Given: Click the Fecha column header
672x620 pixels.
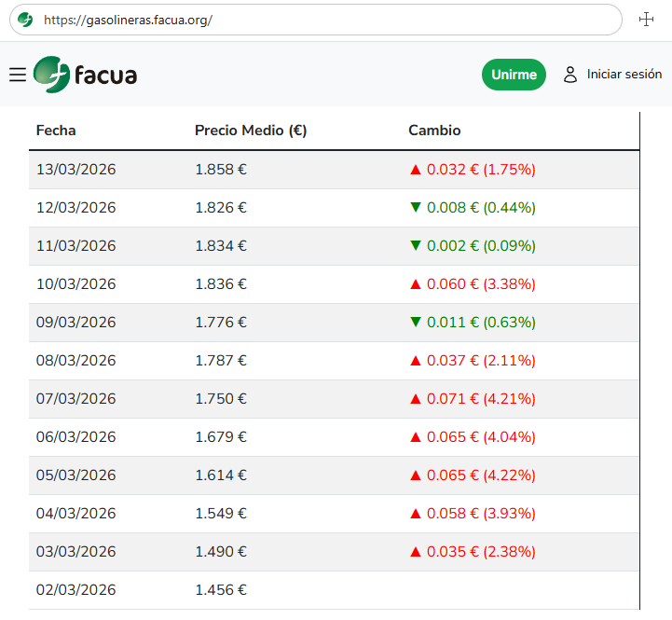Looking at the screenshot, I should 56,131.
